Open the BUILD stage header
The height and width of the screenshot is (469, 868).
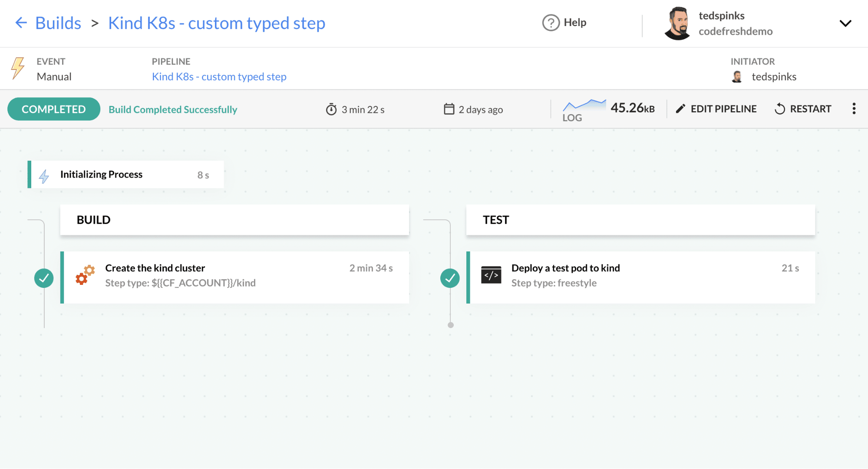234,220
